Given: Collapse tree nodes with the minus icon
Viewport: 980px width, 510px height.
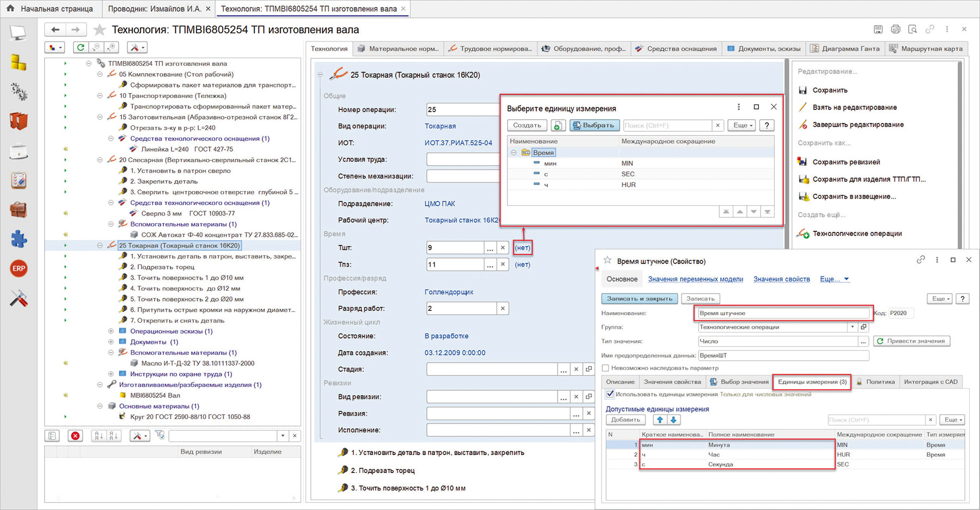Looking at the screenshot, I should [x=96, y=47].
